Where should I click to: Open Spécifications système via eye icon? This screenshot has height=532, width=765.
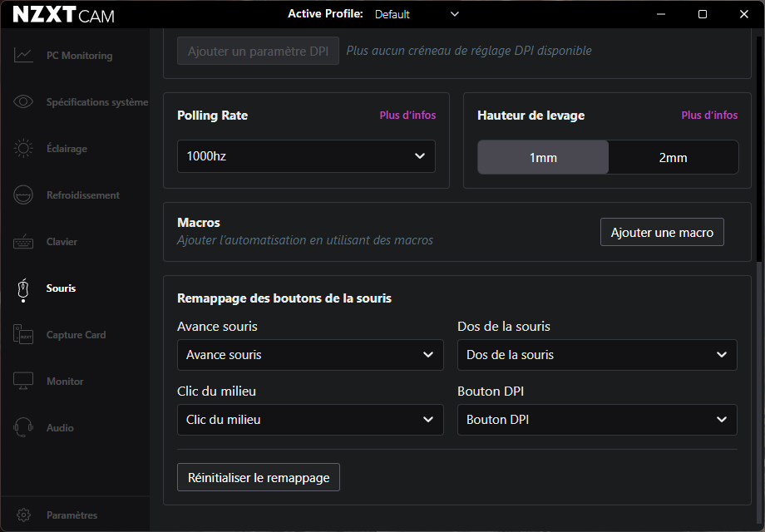point(23,102)
